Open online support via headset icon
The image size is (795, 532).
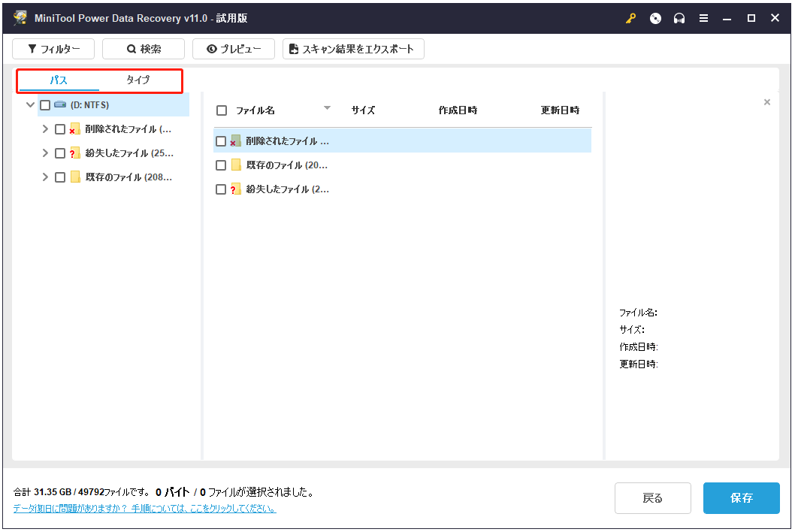click(x=679, y=18)
